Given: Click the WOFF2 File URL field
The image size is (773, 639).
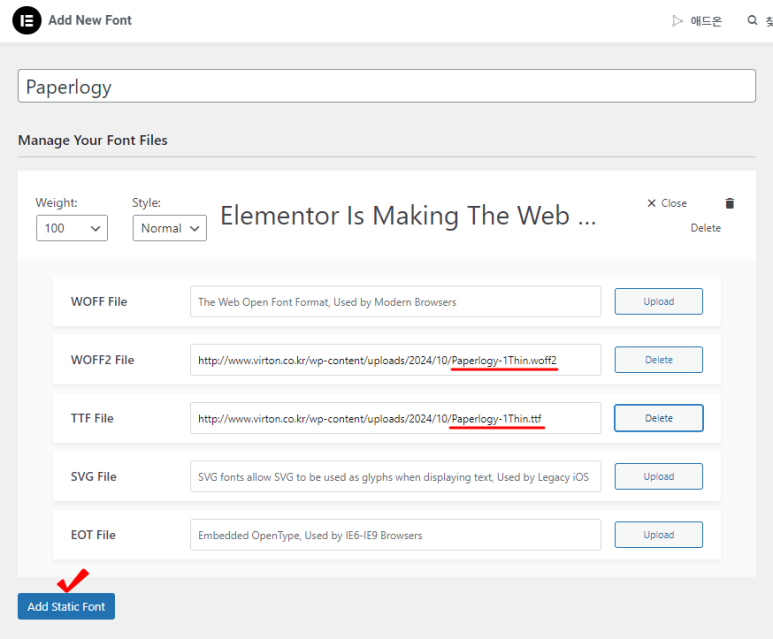Looking at the screenshot, I should (x=395, y=360).
